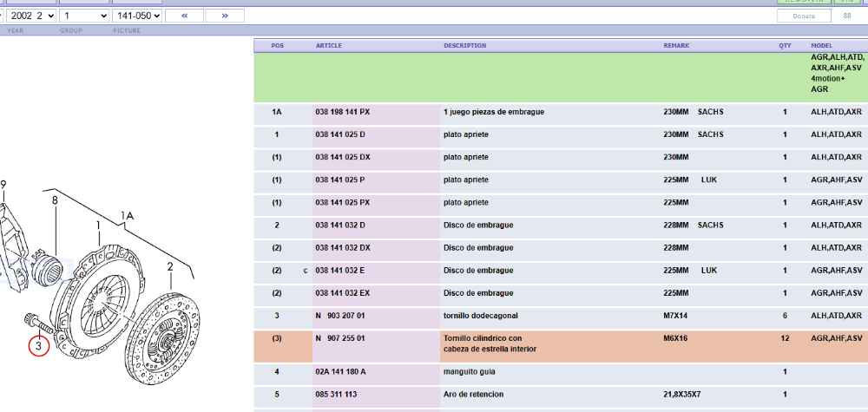This screenshot has height=412, width=868.
Task: Click the 'Aro de retencion' description
Action: [x=476, y=394]
